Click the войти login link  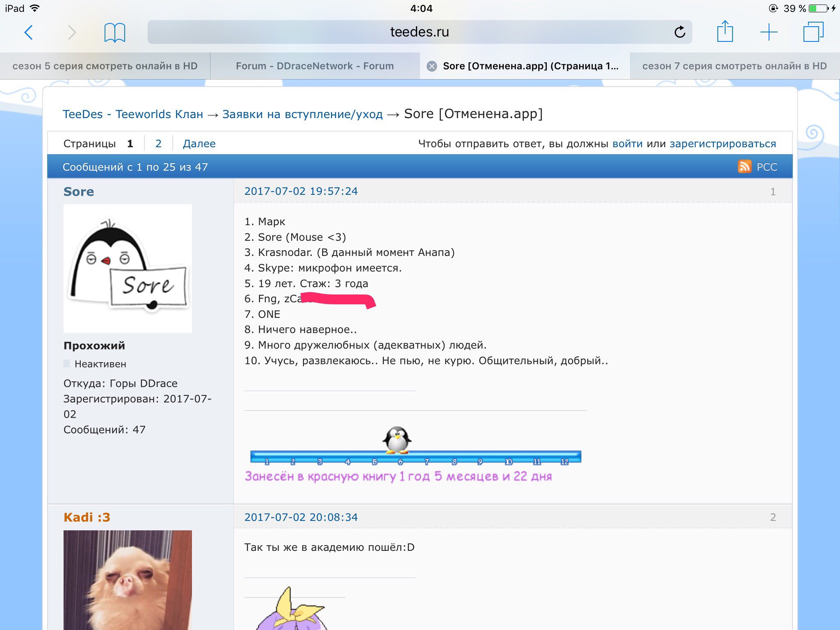tap(627, 144)
